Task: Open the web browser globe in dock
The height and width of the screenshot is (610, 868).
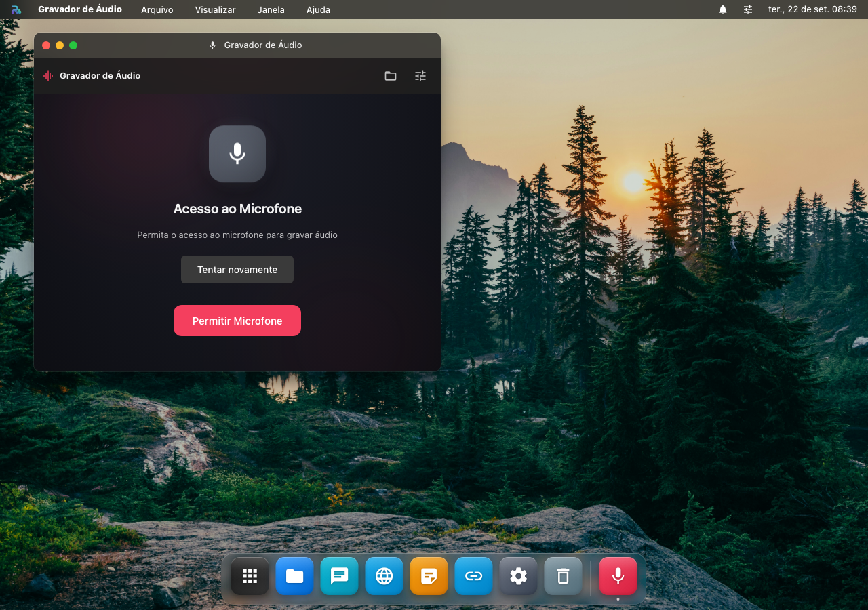Action: (x=384, y=576)
